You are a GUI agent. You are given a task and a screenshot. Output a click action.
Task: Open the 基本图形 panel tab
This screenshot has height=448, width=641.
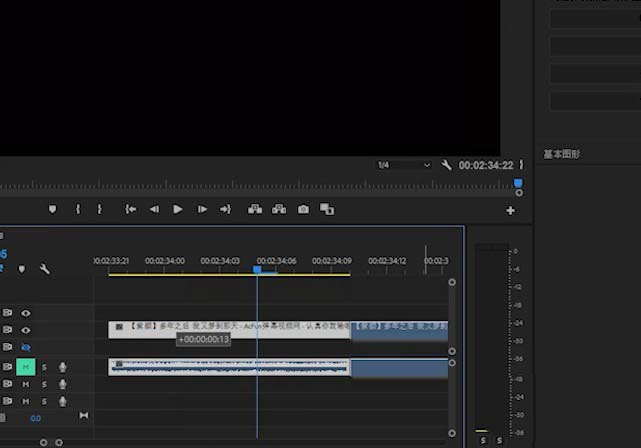click(x=561, y=154)
